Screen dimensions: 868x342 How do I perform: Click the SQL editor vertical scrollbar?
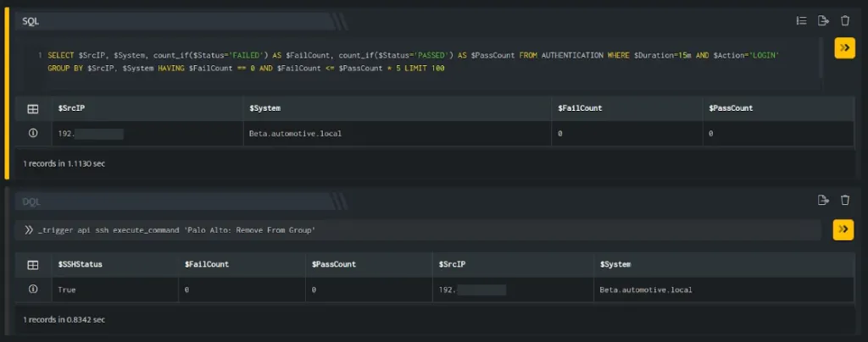[821, 58]
